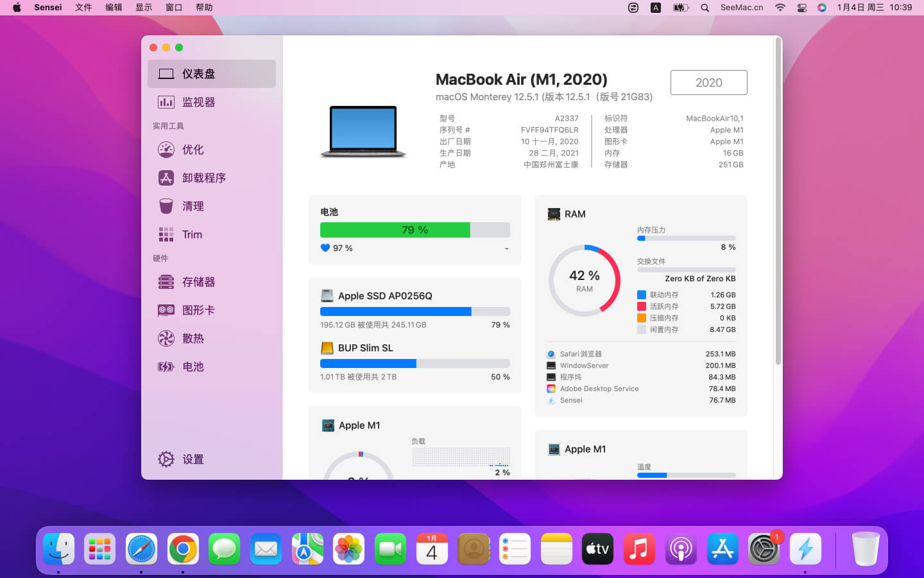This screenshot has height=578, width=924.
Task: Click the 42 % RAM ring gauge
Action: [x=585, y=281]
